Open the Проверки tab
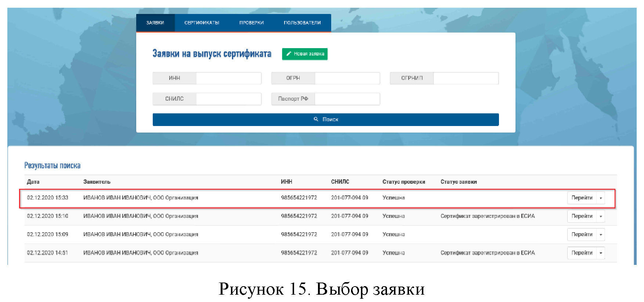The height and width of the screenshot is (302, 644). (252, 23)
